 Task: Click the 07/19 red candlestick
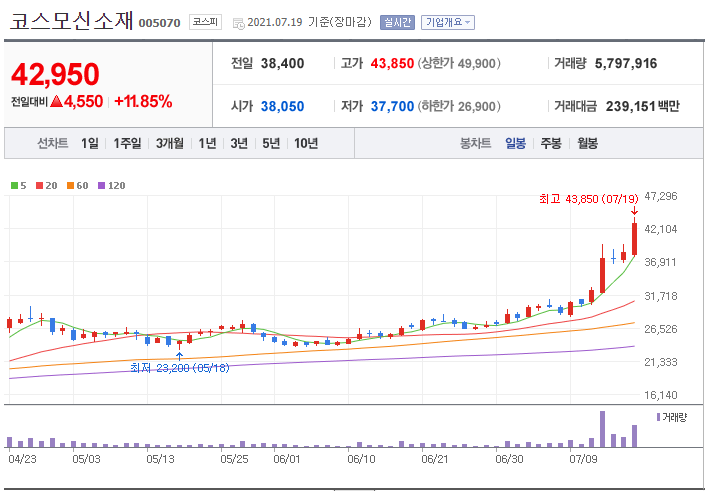pos(634,239)
